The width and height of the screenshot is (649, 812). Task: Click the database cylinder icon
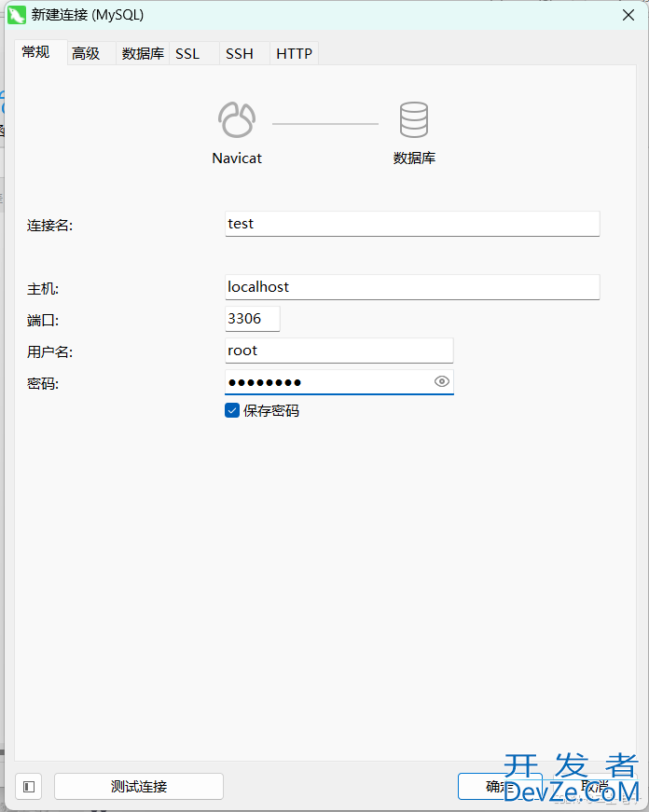(414, 119)
